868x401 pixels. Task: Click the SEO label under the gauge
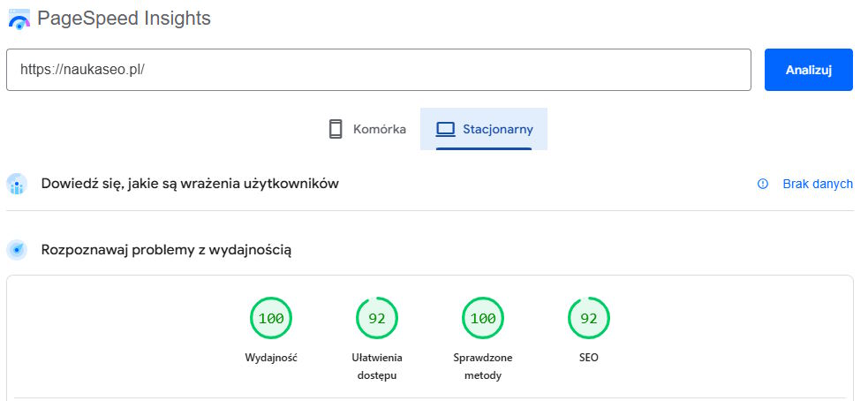tap(589, 358)
